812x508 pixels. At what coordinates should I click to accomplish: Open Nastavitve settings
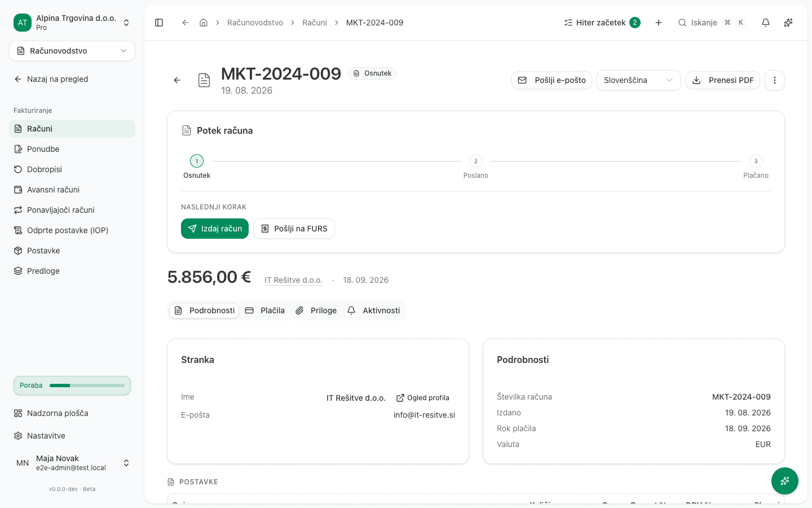(x=72, y=436)
